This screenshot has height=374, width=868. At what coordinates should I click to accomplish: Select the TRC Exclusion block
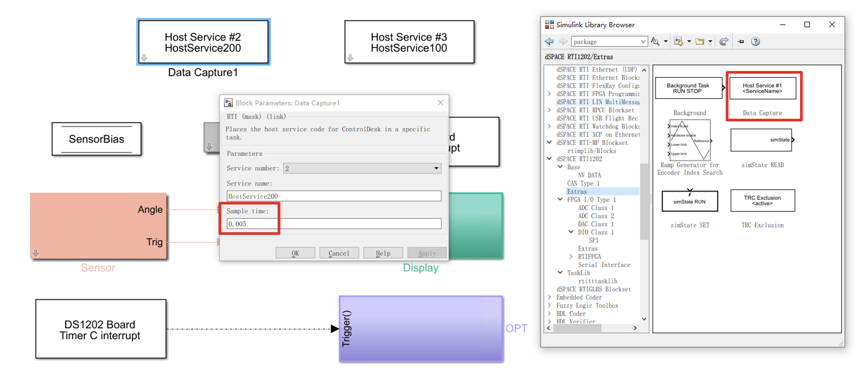[x=762, y=201]
